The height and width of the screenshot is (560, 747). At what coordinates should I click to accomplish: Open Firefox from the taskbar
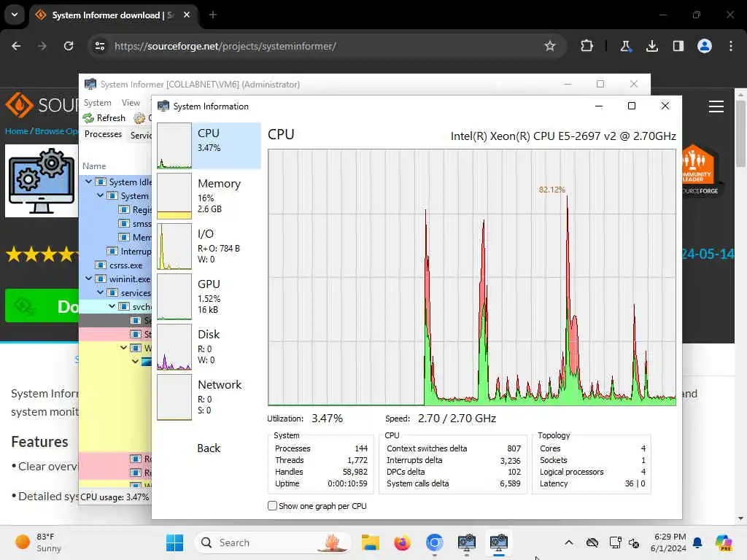coord(403,542)
